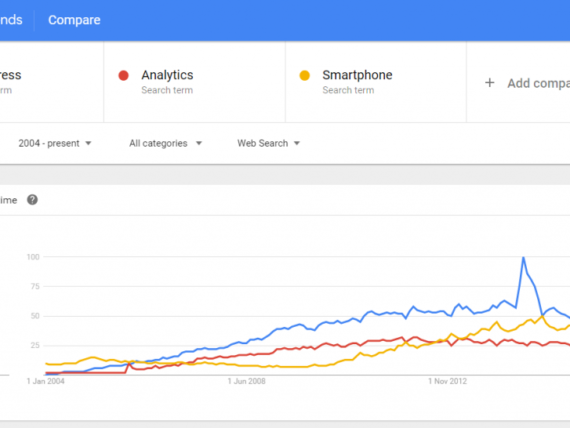Click the 2004 - present date range text

[x=49, y=144]
